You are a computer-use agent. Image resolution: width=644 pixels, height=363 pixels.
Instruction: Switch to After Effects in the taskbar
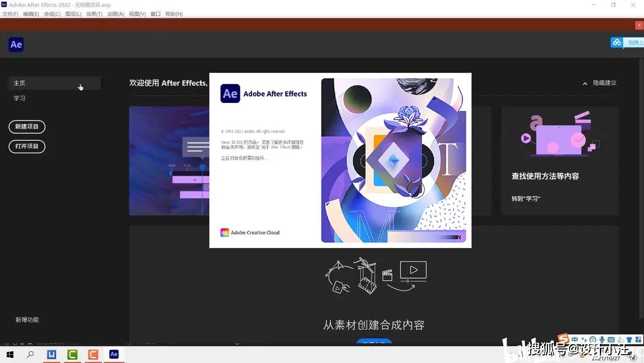coord(114,355)
